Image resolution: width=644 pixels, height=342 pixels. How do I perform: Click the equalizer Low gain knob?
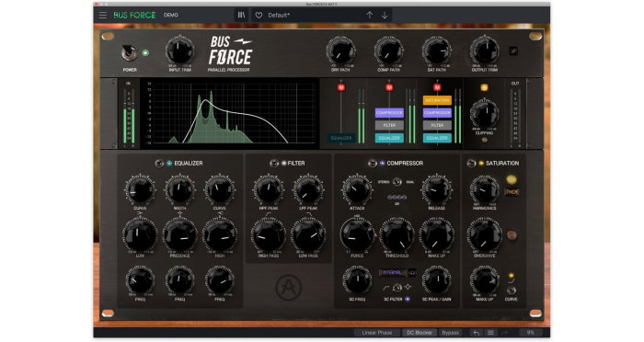point(140,234)
